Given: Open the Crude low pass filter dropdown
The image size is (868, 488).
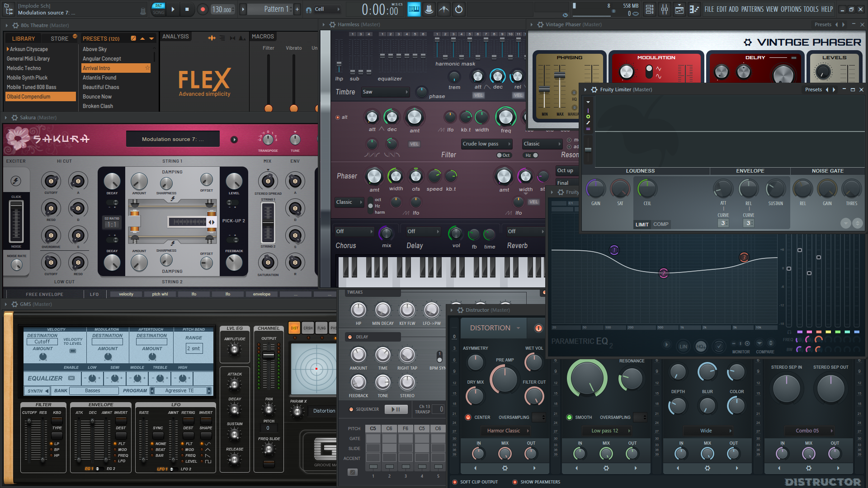Looking at the screenshot, I should coord(486,144).
